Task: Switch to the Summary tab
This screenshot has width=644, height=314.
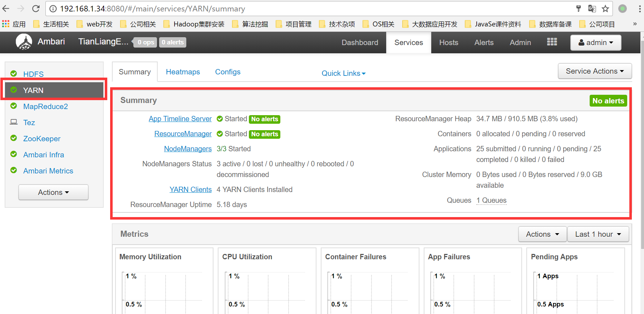Action: [x=135, y=72]
